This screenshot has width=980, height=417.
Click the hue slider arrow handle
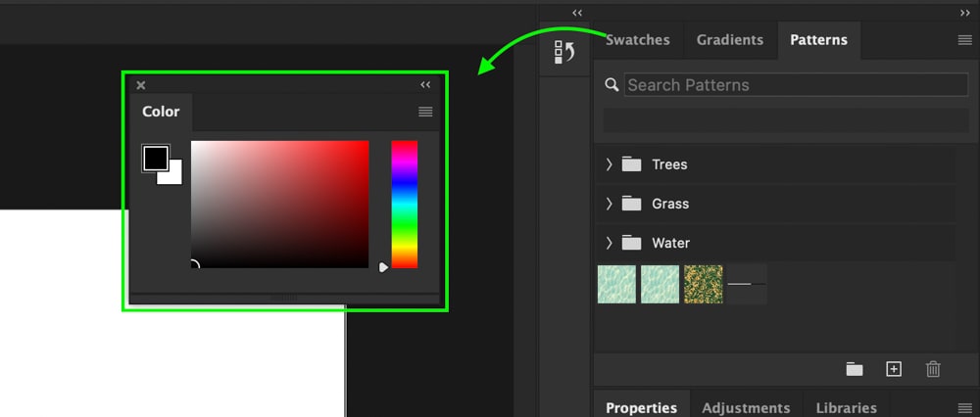point(383,267)
